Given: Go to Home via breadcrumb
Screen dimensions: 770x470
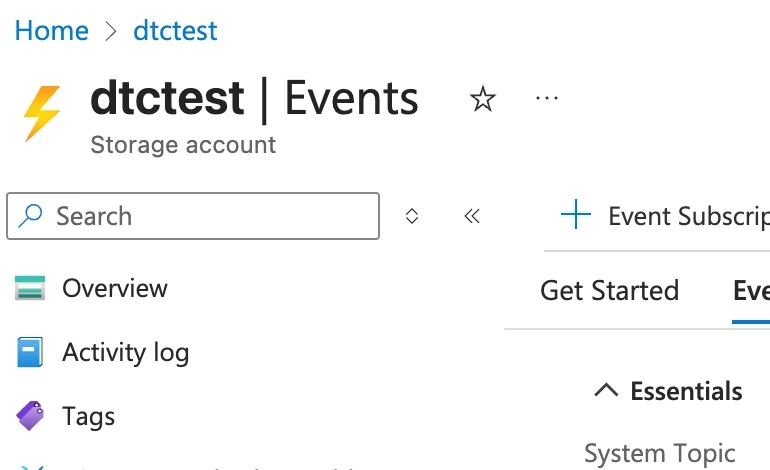Looking at the screenshot, I should point(51,31).
